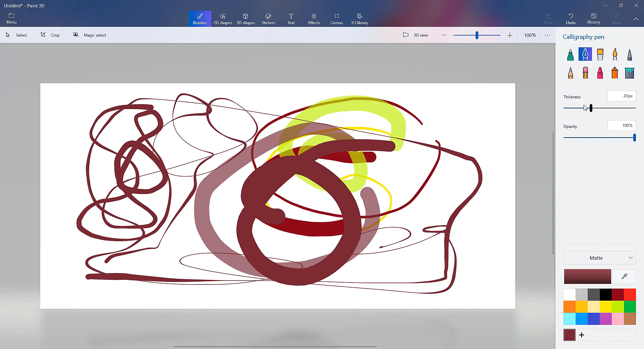The width and height of the screenshot is (644, 349).
Task: Pick a color with the eyedropper
Action: click(624, 277)
